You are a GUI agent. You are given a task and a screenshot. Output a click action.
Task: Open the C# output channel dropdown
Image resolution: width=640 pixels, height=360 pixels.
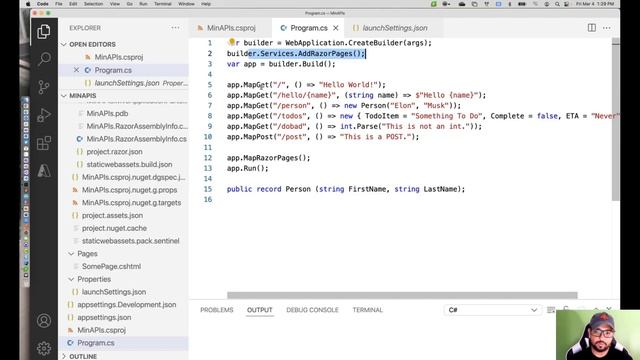tap(492, 310)
